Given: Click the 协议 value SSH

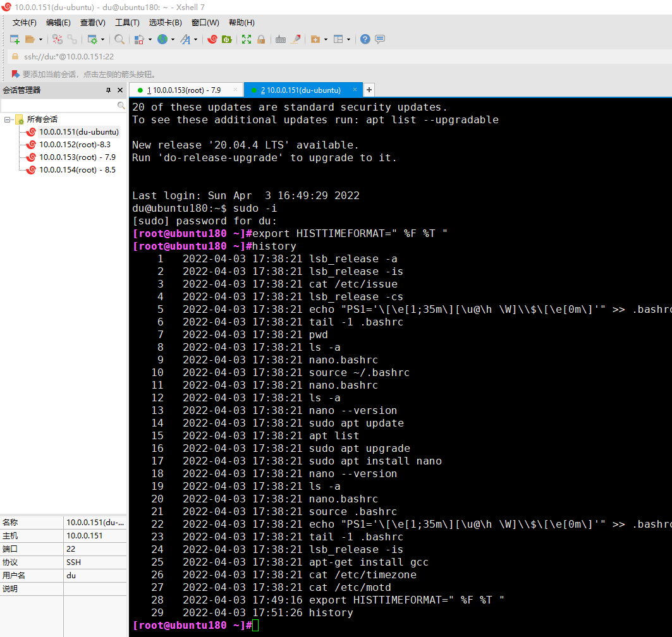Looking at the screenshot, I should point(95,562).
